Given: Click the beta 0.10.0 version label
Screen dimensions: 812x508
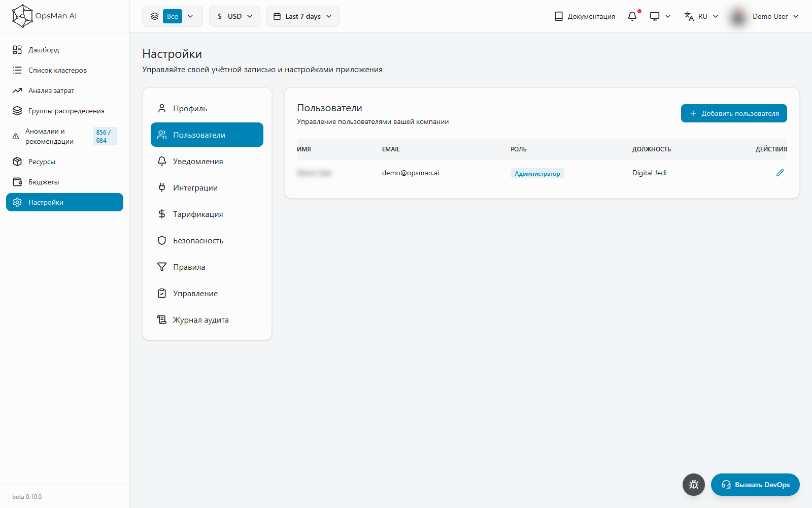Looking at the screenshot, I should tap(27, 497).
